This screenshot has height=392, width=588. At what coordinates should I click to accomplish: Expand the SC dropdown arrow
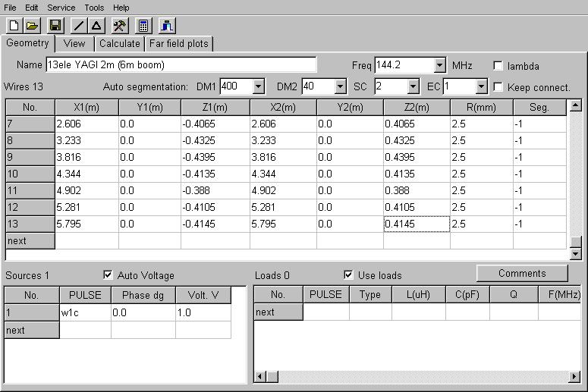[x=413, y=86]
